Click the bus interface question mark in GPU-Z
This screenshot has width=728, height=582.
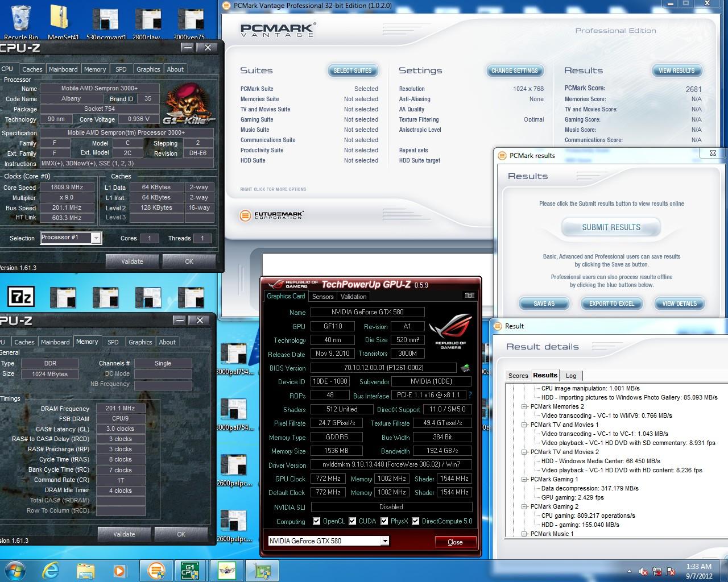[470, 395]
